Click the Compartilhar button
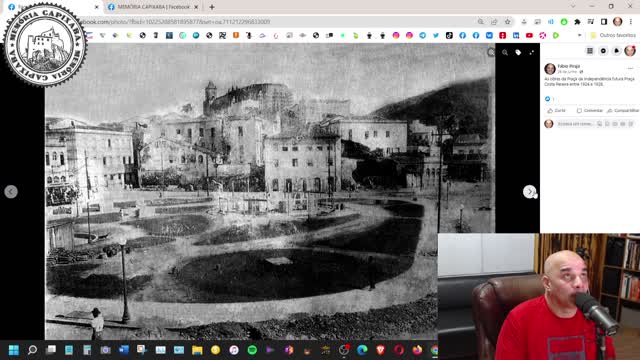The image size is (640, 360). [623, 111]
